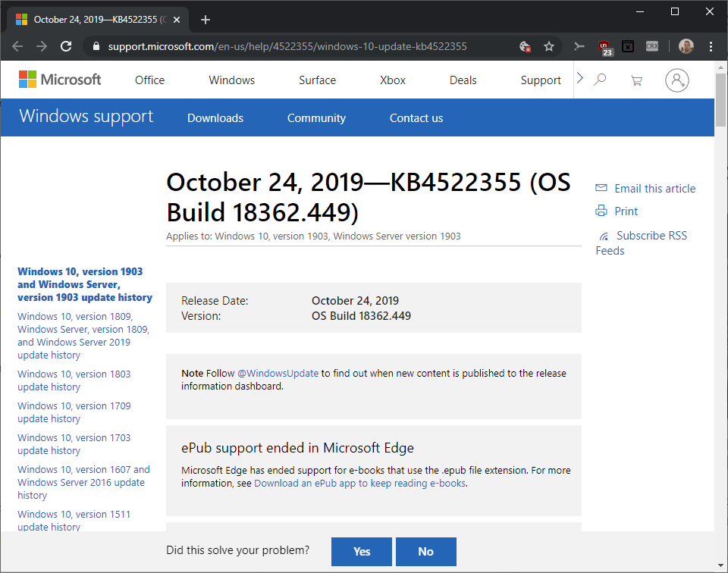The width and height of the screenshot is (728, 573).
Task: Open version 1511 update history
Action: (x=74, y=520)
